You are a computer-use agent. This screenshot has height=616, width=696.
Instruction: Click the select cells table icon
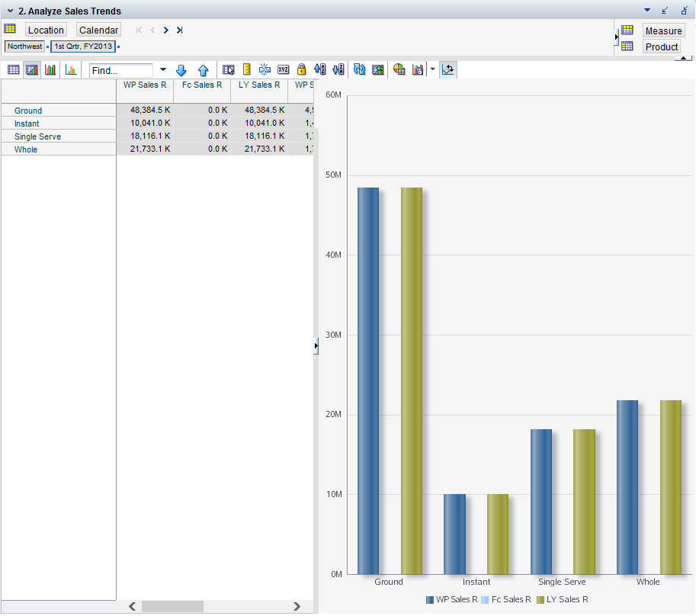pos(228,69)
